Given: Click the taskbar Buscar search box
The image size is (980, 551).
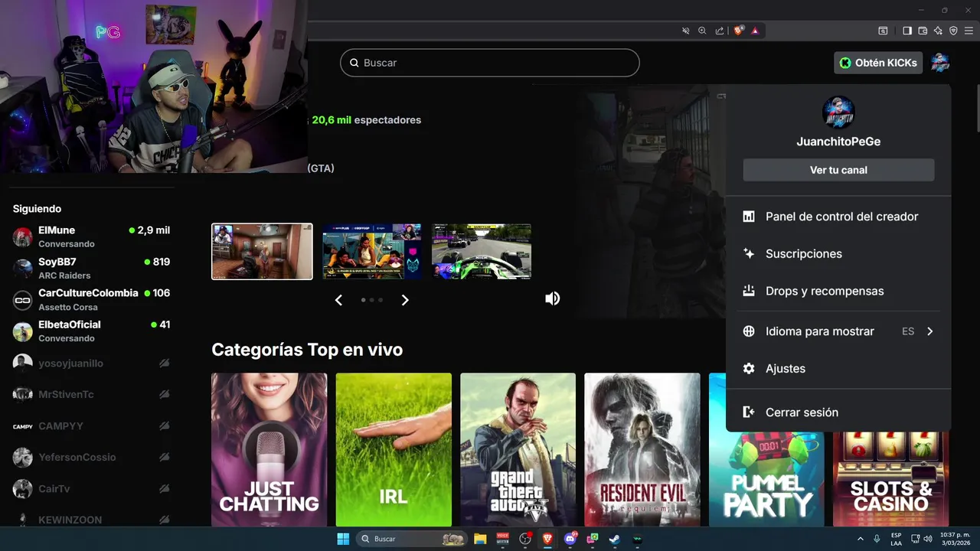Looking at the screenshot, I should 413,539.
